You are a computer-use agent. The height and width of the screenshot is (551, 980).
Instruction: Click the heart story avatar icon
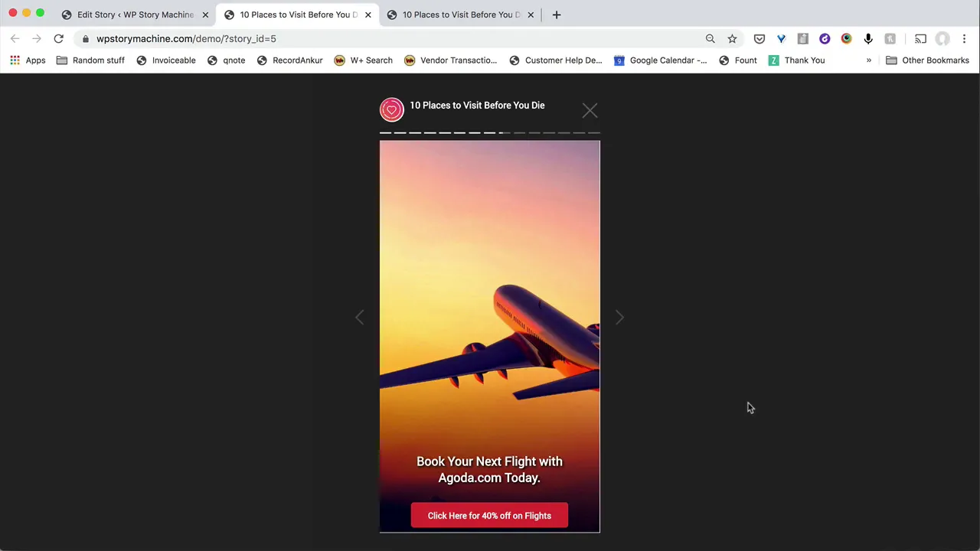point(391,109)
